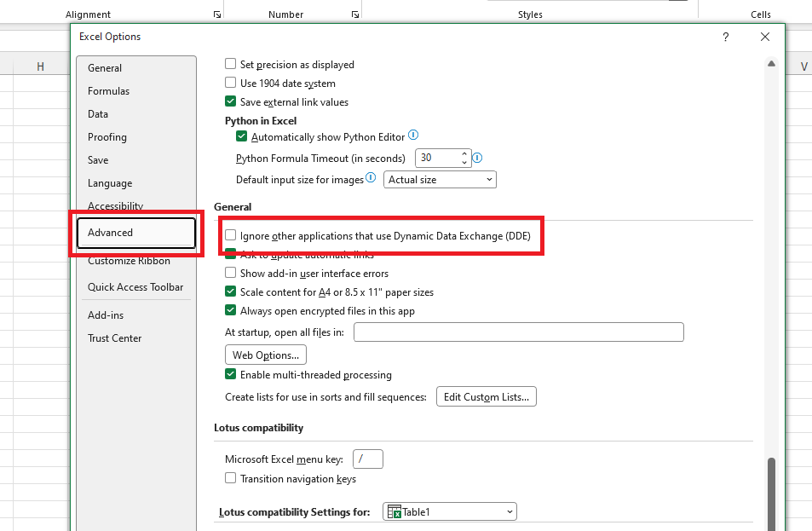Screen dimensions: 812x531
Task: Enable Show add-in user interface errors
Action: point(230,273)
